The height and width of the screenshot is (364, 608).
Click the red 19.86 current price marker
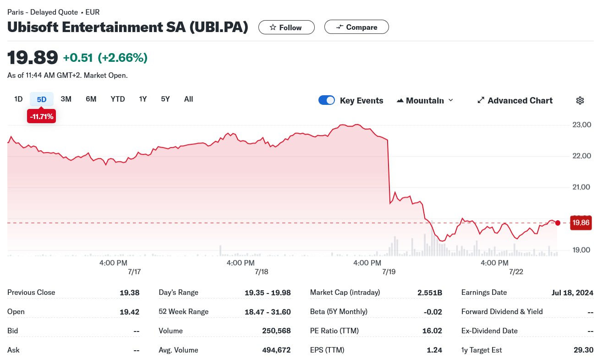[x=581, y=223]
